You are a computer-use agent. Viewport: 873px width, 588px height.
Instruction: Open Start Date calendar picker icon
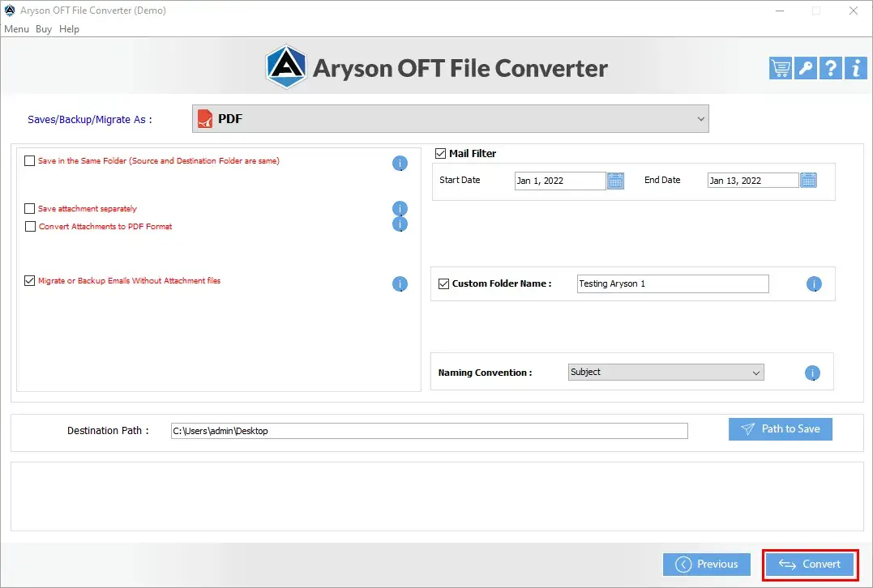tap(615, 181)
